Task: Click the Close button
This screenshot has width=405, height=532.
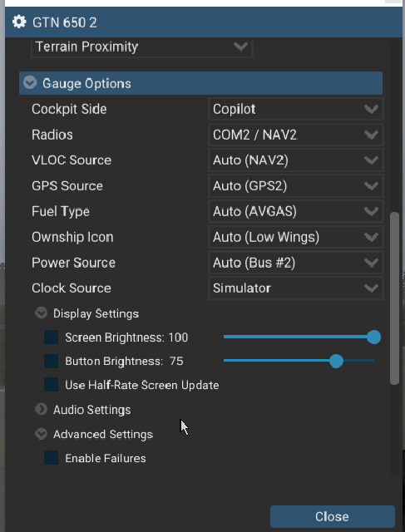Action: click(x=333, y=516)
